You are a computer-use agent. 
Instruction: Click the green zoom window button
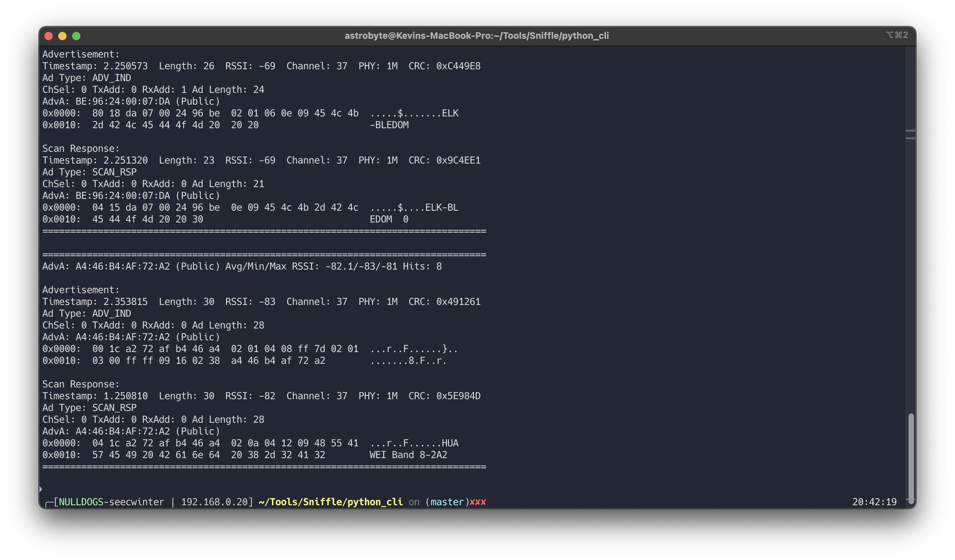76,36
